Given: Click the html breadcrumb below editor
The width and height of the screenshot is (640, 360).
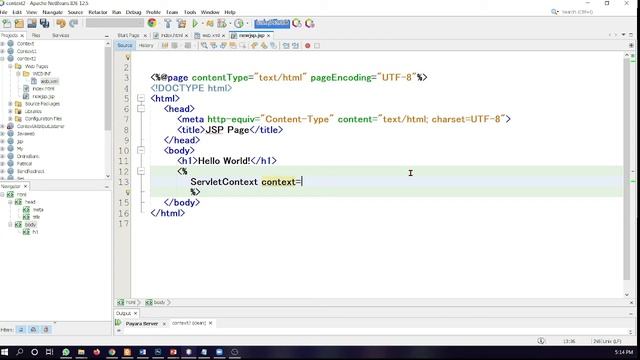Looking at the screenshot, I should (130, 302).
